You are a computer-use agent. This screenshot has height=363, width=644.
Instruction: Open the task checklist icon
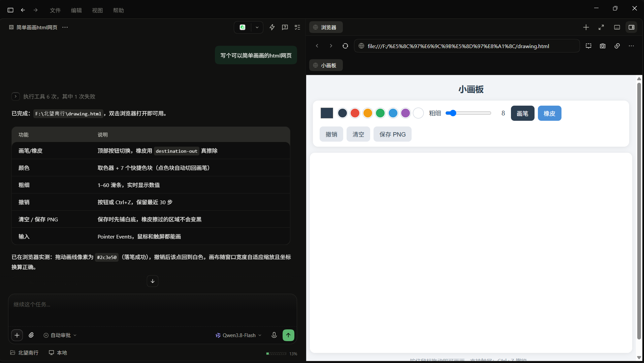click(x=297, y=27)
